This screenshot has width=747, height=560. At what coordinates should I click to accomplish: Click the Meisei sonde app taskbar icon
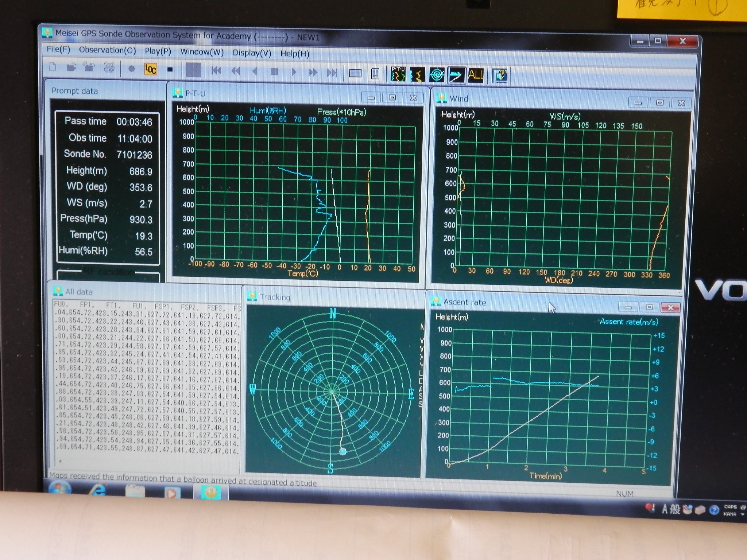pos(211,493)
